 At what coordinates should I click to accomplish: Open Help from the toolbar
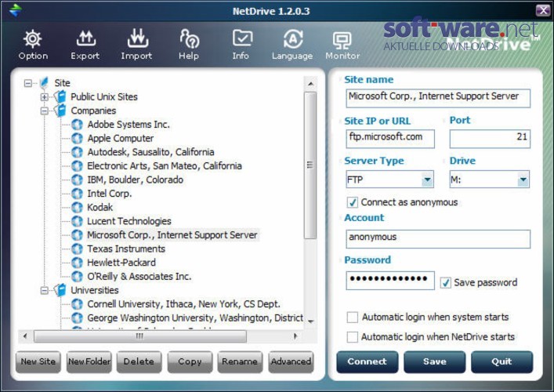pos(189,38)
